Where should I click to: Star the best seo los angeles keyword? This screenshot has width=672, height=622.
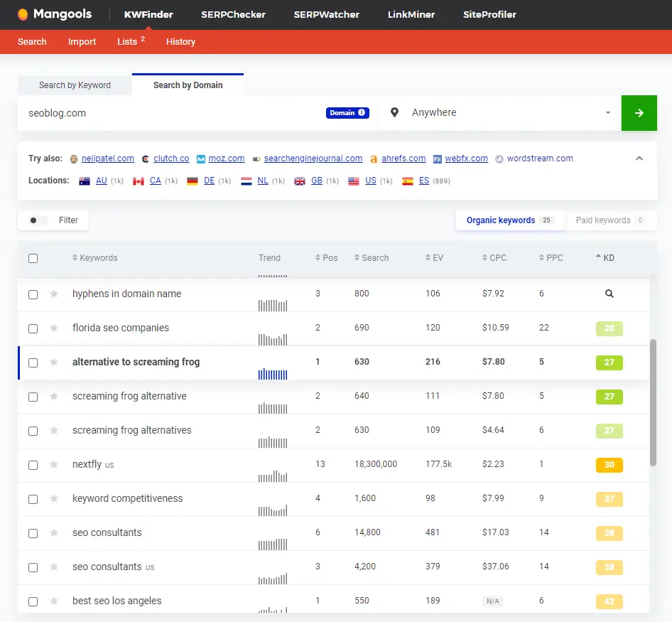(53, 601)
